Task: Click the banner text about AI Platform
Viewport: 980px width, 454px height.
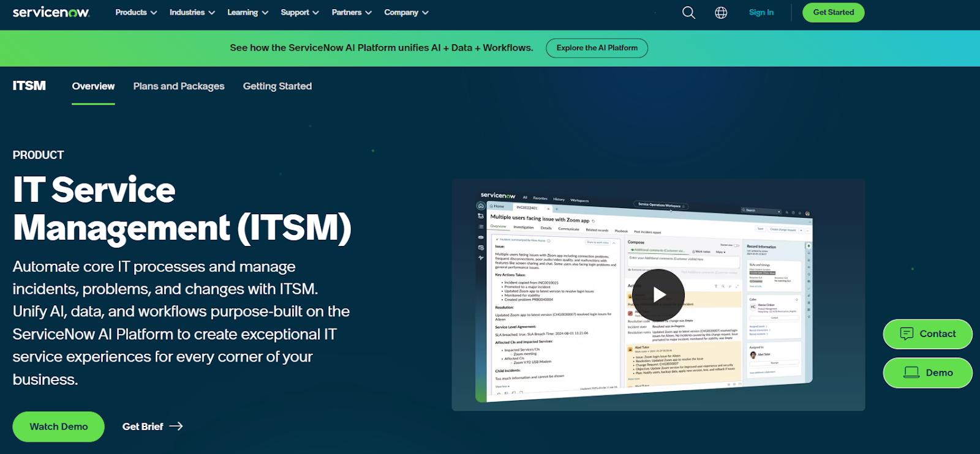Action: point(382,48)
